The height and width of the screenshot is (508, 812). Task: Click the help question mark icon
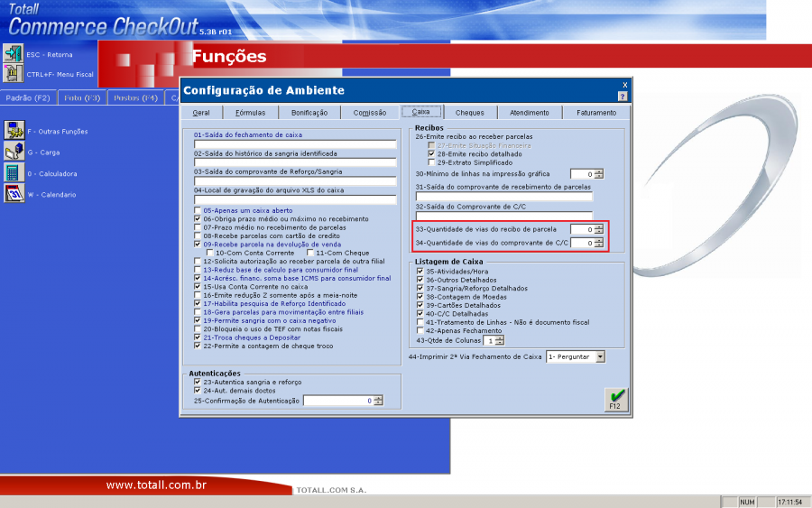tap(623, 96)
